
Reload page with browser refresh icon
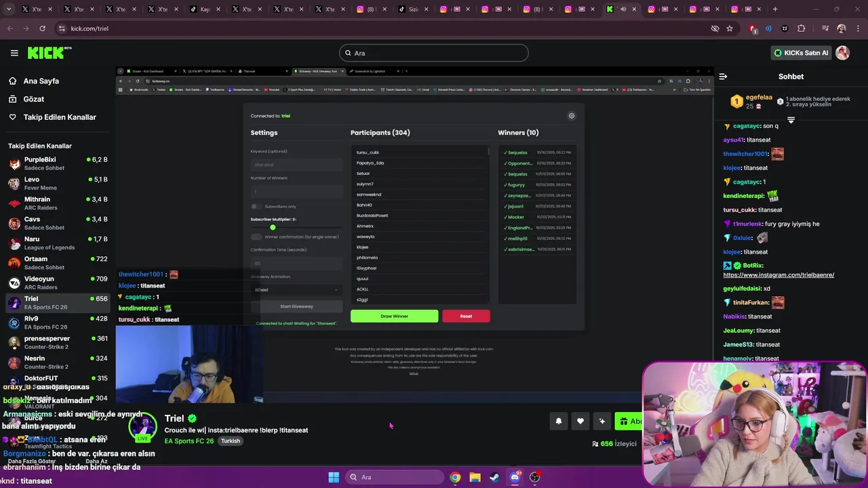(42, 28)
